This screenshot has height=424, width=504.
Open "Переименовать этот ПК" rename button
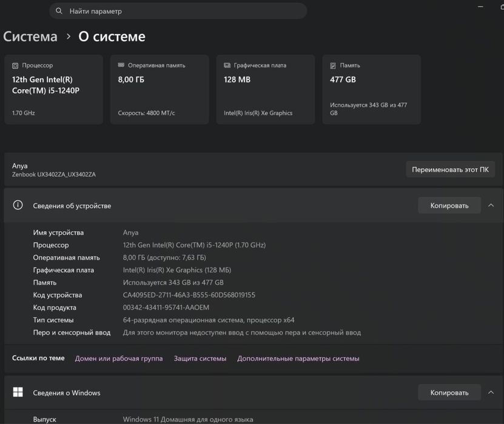pyautogui.click(x=450, y=169)
